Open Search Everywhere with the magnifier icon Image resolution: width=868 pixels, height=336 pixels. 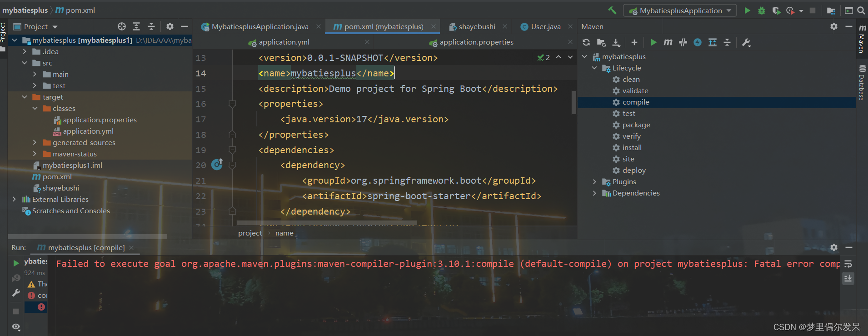[861, 10]
